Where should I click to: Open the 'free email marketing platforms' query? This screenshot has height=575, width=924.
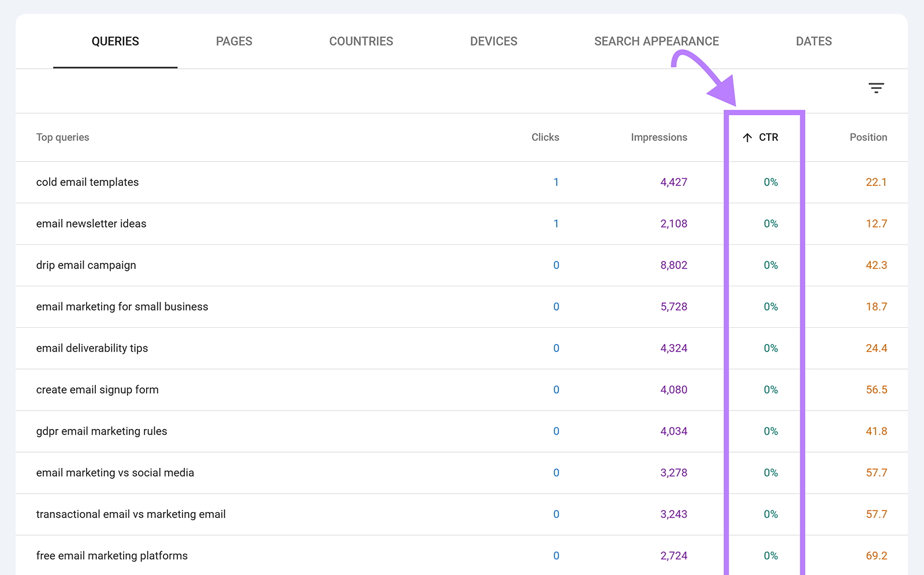point(111,555)
